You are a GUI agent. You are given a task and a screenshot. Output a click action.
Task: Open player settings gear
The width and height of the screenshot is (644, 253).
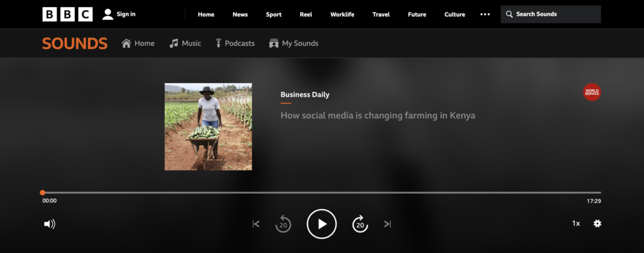(x=597, y=223)
